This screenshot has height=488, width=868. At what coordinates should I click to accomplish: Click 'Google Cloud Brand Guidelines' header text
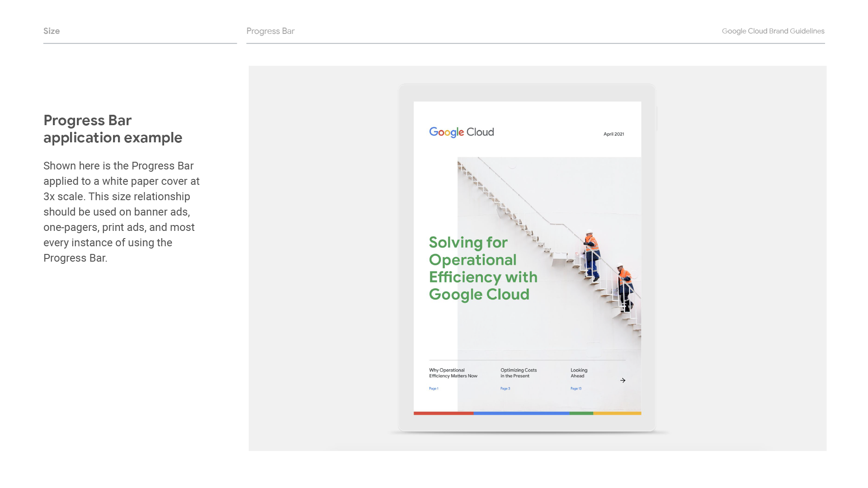coord(773,31)
